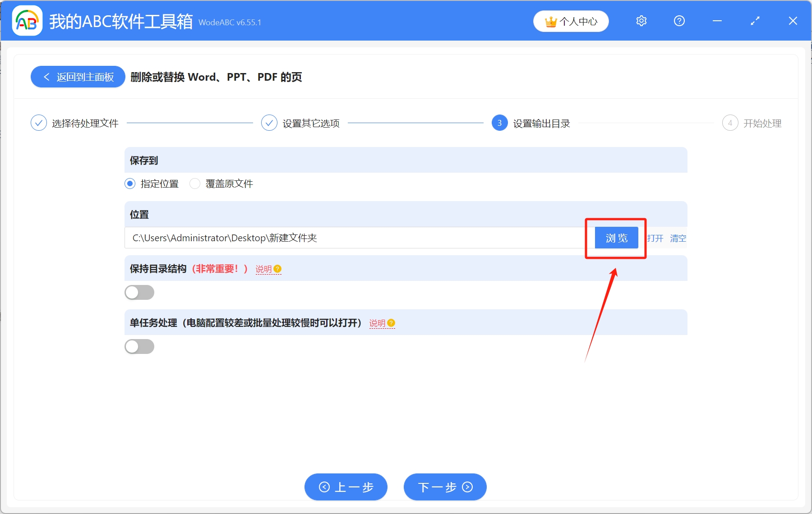Click the 浏览 button

pyautogui.click(x=616, y=238)
